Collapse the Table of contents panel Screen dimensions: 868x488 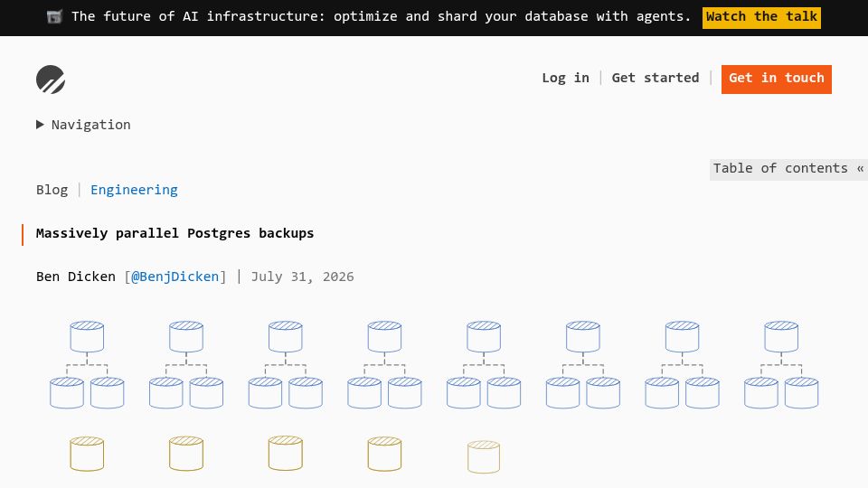[788, 169]
